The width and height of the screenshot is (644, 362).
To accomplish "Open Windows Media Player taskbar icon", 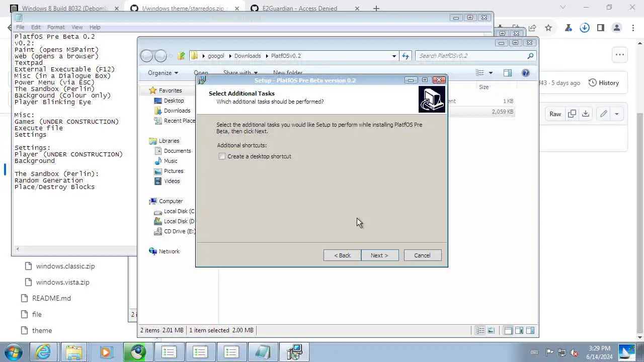I will click(x=105, y=352).
